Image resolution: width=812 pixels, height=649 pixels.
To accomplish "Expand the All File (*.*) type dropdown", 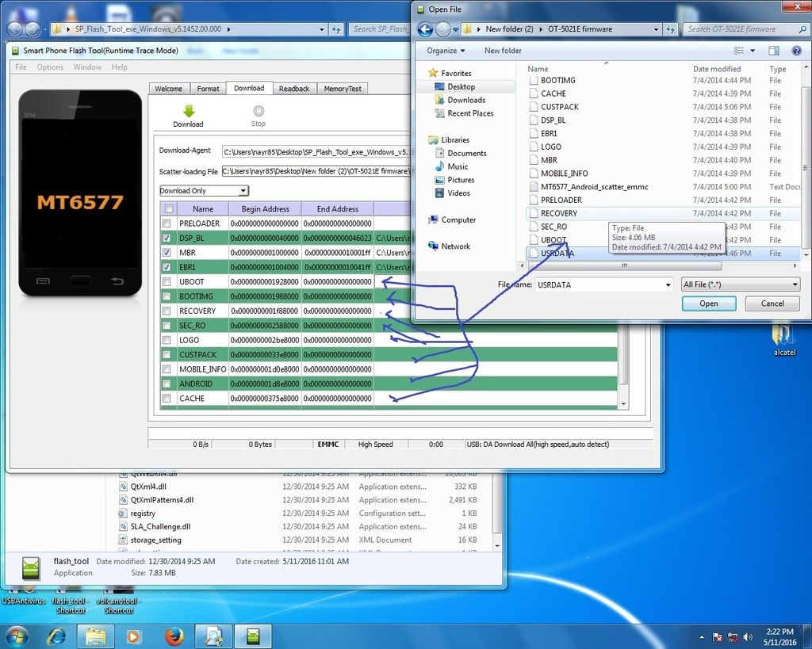I will 740,284.
